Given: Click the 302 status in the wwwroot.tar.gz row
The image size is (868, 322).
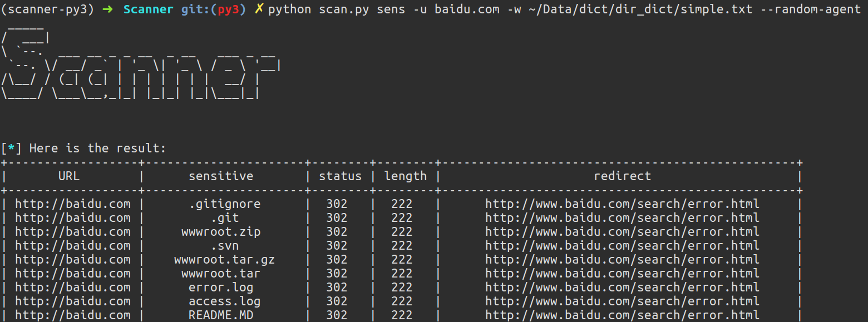Looking at the screenshot, I should pyautogui.click(x=337, y=260).
